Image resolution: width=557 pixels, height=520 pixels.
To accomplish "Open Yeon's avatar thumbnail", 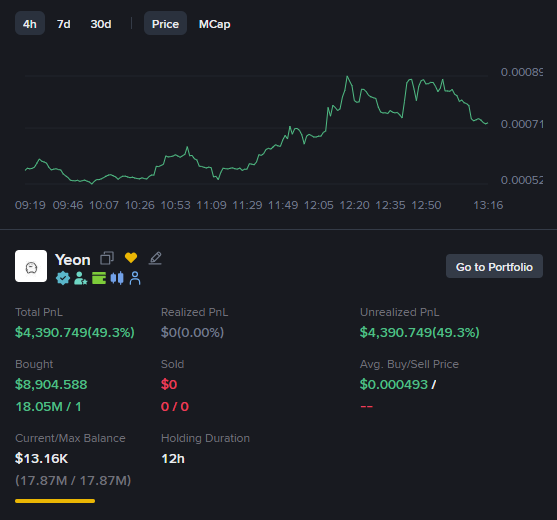I will click(x=31, y=266).
